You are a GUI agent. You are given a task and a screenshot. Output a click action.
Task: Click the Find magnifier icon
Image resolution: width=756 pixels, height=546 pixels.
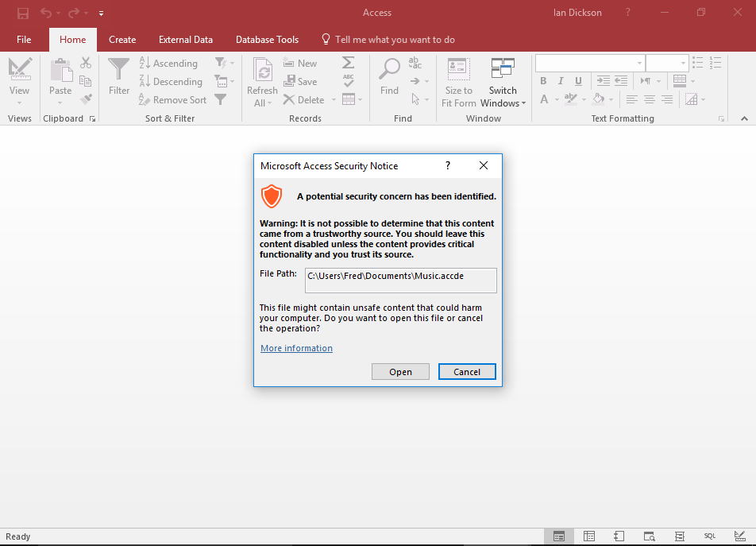click(389, 69)
